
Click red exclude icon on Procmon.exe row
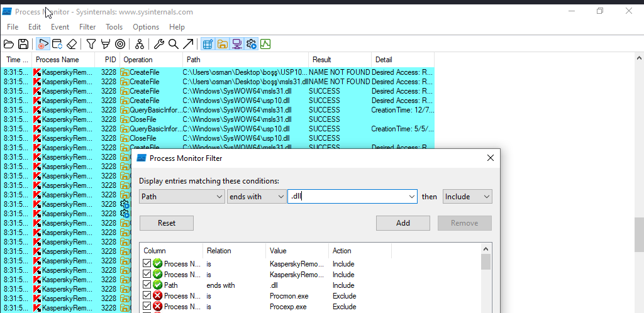pos(158,296)
